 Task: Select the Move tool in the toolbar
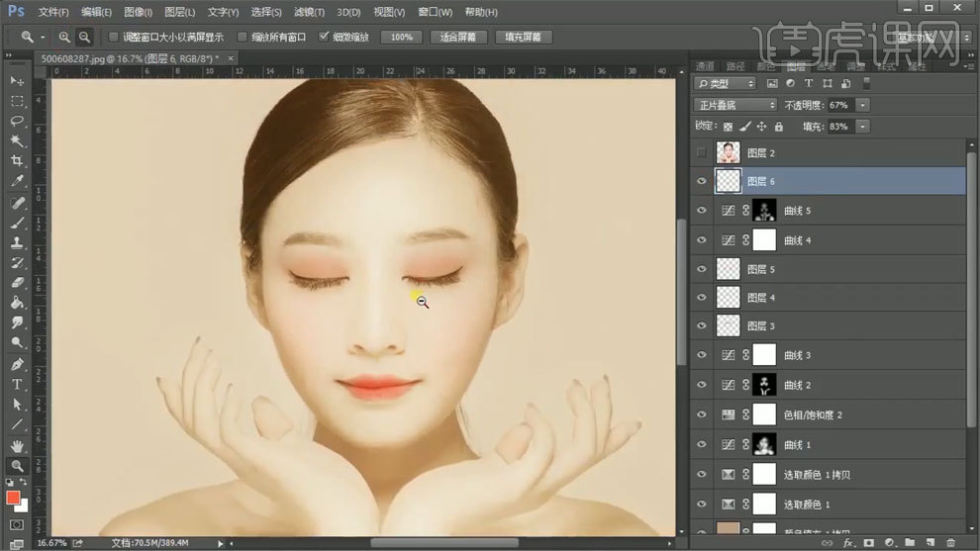(17, 80)
